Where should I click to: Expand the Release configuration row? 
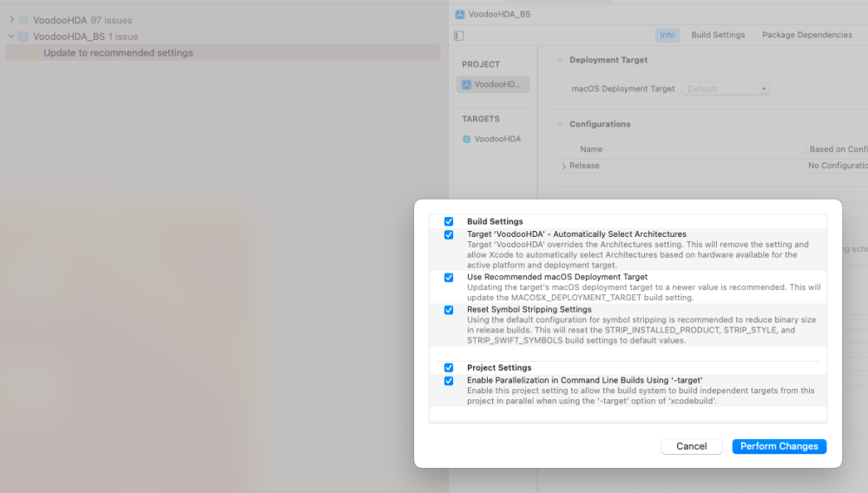click(563, 166)
